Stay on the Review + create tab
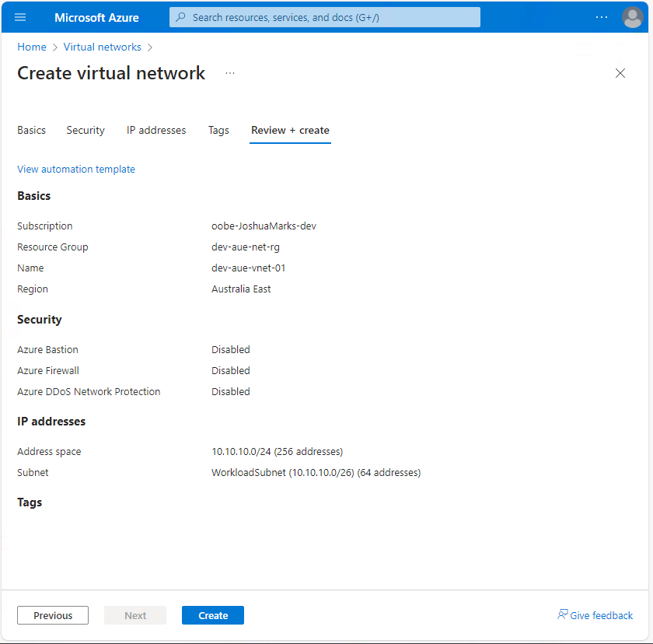Image resolution: width=653 pixels, height=644 pixels. click(290, 130)
